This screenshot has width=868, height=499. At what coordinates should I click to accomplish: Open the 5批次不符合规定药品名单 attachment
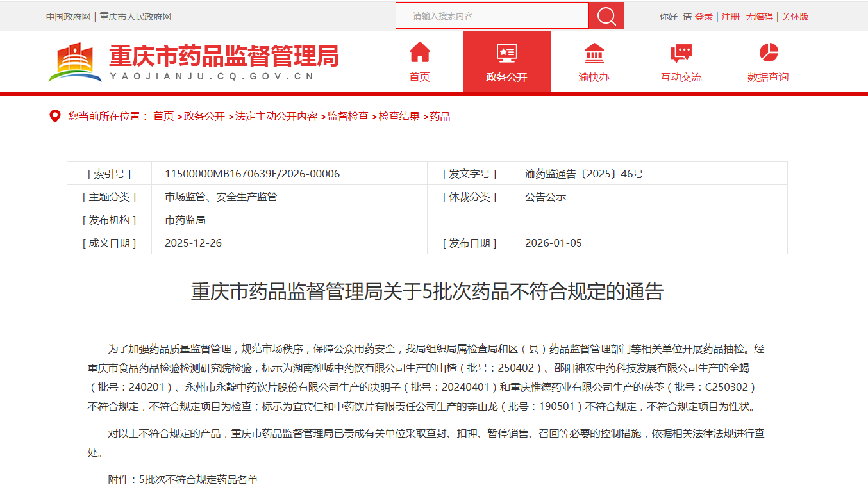pos(198,479)
